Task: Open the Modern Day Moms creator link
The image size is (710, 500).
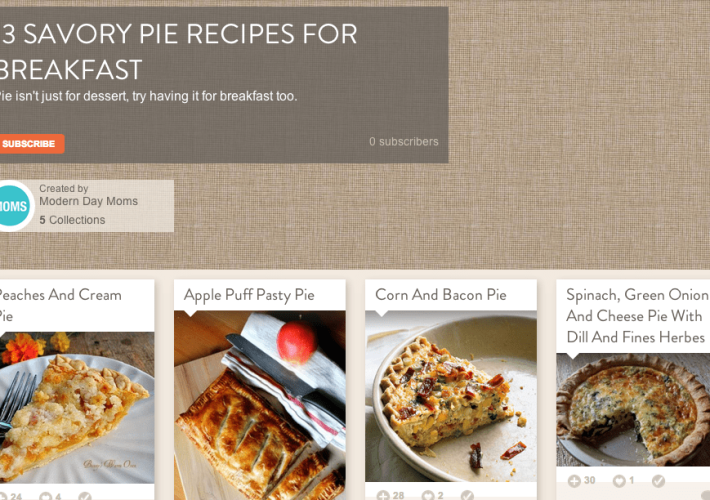Action: coord(88,201)
